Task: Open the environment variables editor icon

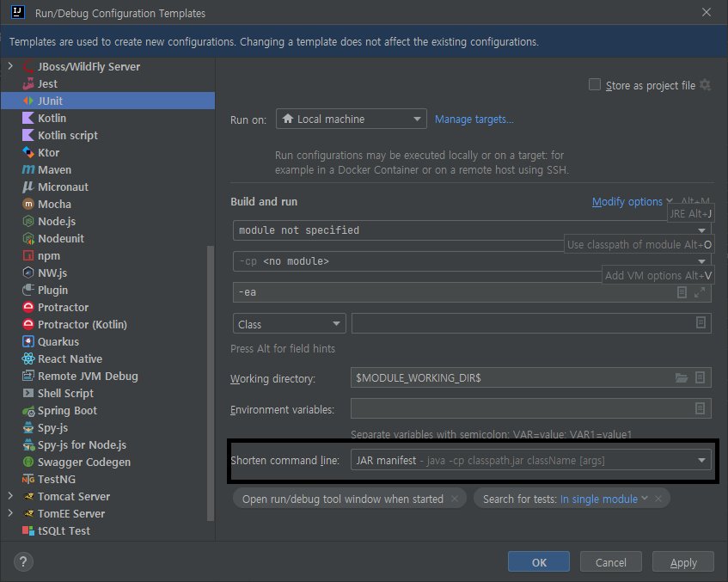Action: click(x=700, y=408)
